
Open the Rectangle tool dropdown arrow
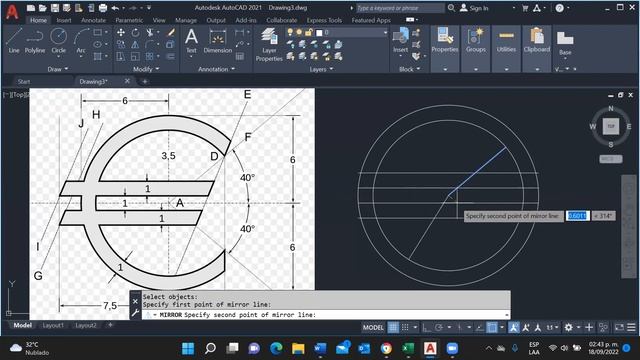coord(107,32)
